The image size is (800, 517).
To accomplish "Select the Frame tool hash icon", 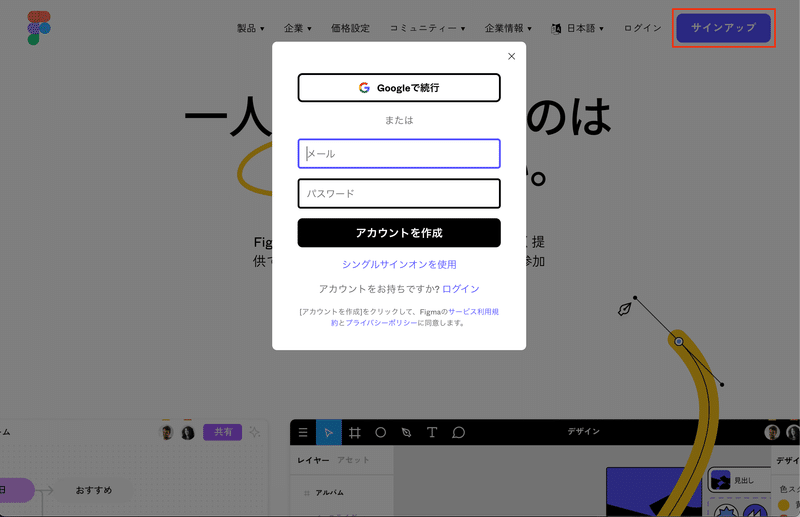I will click(355, 433).
